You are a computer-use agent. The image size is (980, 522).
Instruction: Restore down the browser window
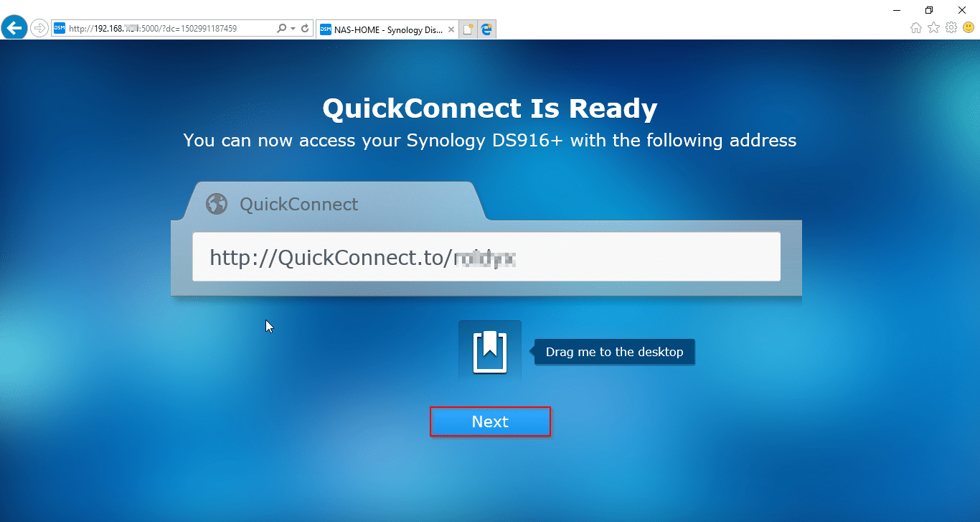tap(929, 10)
